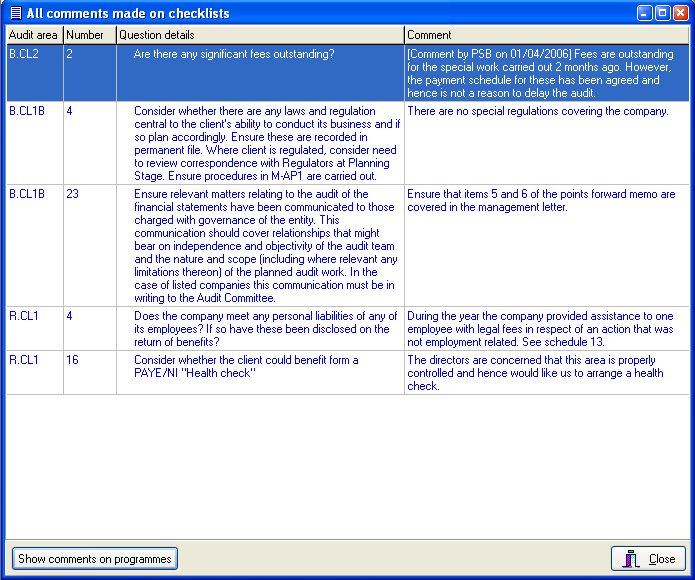Image resolution: width=695 pixels, height=580 pixels.
Task: Select the directors health check comment
Action: pyautogui.click(x=547, y=373)
